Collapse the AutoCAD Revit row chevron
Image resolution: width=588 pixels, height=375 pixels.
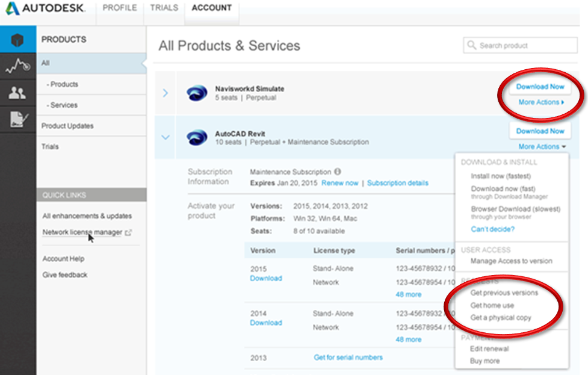point(166,138)
